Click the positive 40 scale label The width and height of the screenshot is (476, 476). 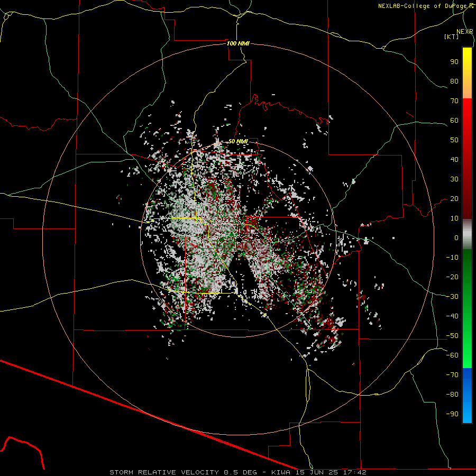pos(454,159)
